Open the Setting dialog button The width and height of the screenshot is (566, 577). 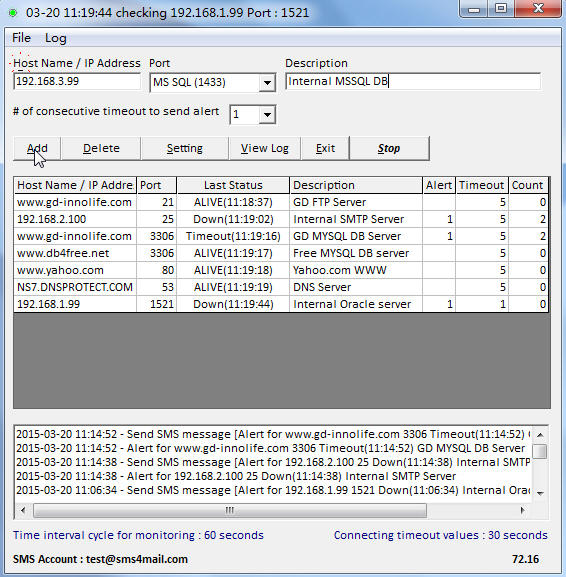click(184, 148)
